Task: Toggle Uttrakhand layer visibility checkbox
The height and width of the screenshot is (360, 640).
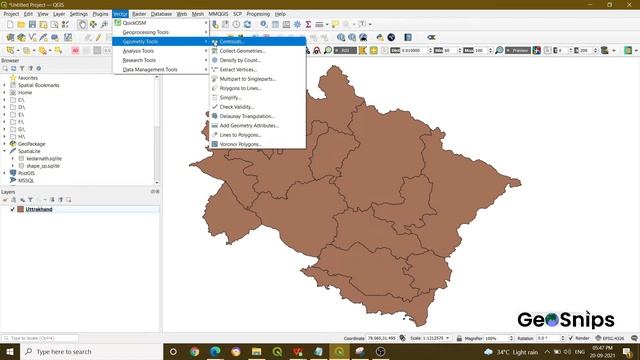Action: point(12,209)
